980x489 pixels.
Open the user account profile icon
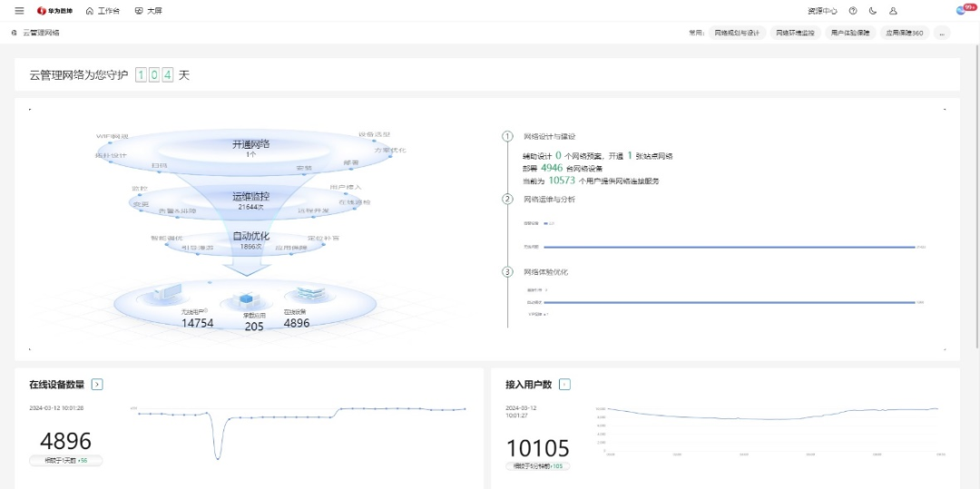[893, 11]
